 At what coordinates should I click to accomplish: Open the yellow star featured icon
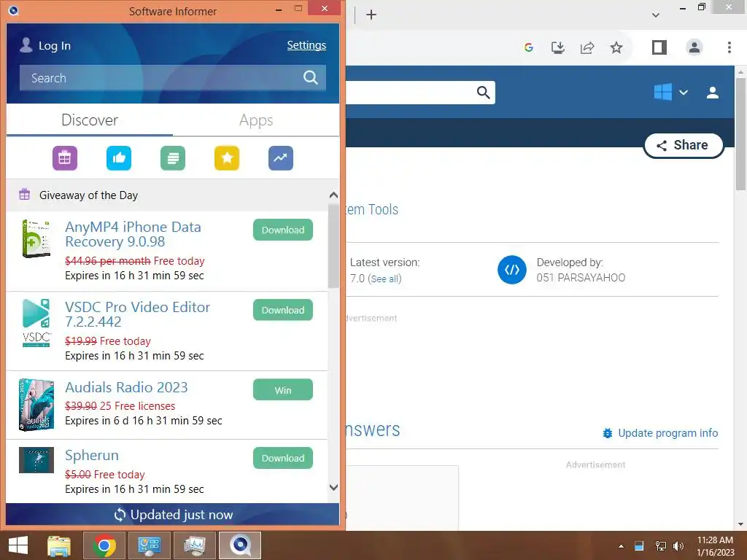[227, 158]
